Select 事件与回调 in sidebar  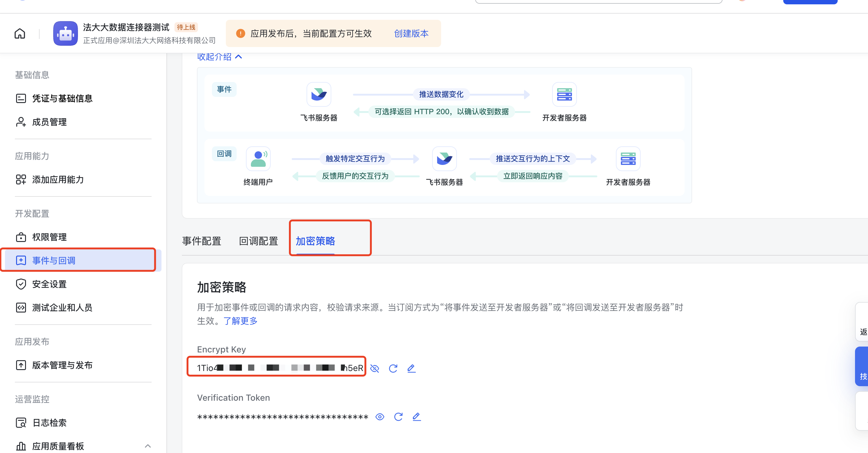point(83,260)
